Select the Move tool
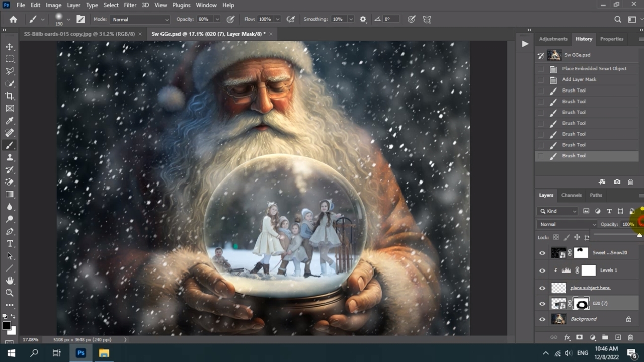 (x=10, y=47)
